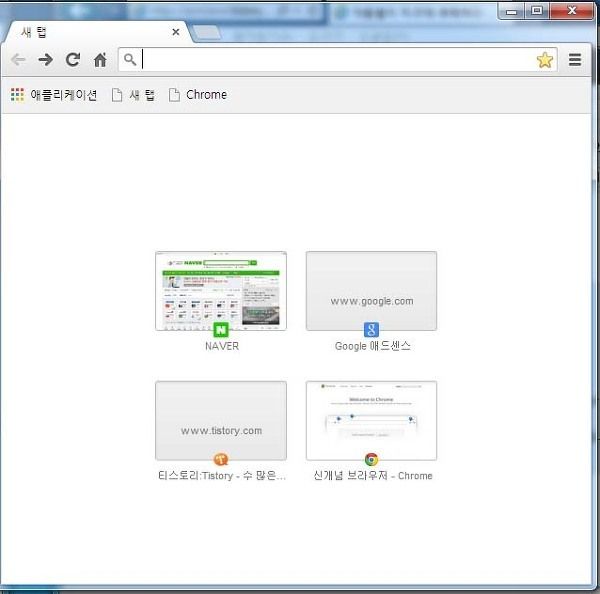The height and width of the screenshot is (594, 600).
Task: Bookmark this page with the star icon
Action: coord(545,60)
